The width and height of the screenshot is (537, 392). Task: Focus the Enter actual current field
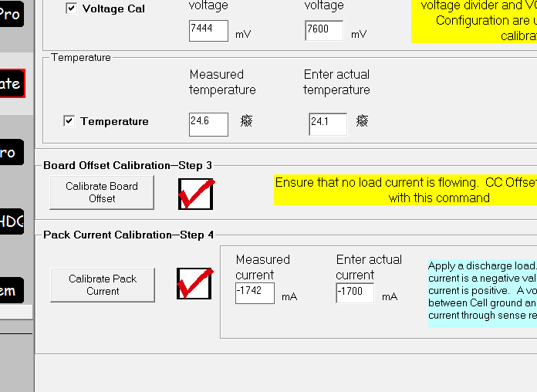tap(355, 293)
